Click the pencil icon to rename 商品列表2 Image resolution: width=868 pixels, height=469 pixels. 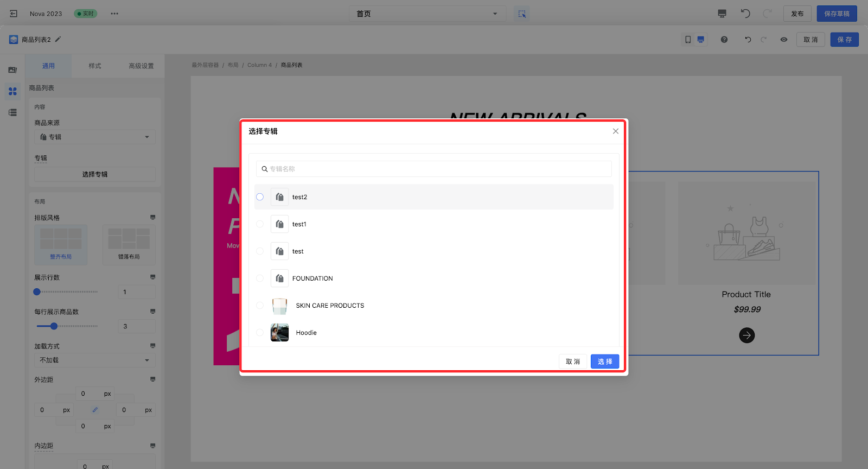(58, 39)
